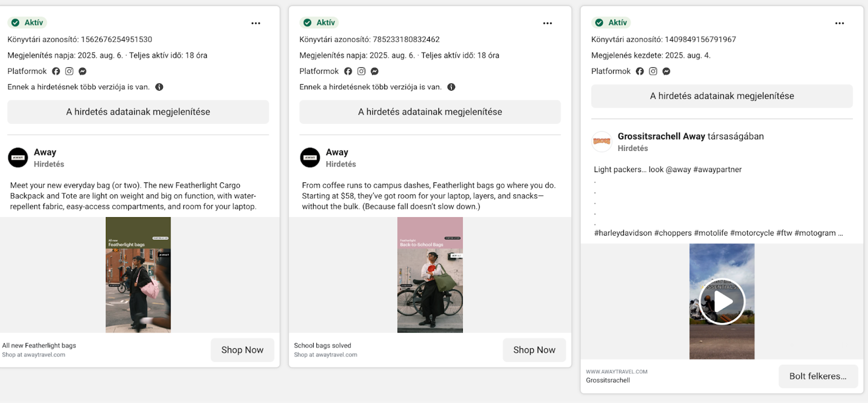Show ad details for first Away ad
Image resolution: width=868 pixels, height=403 pixels.
pyautogui.click(x=138, y=112)
